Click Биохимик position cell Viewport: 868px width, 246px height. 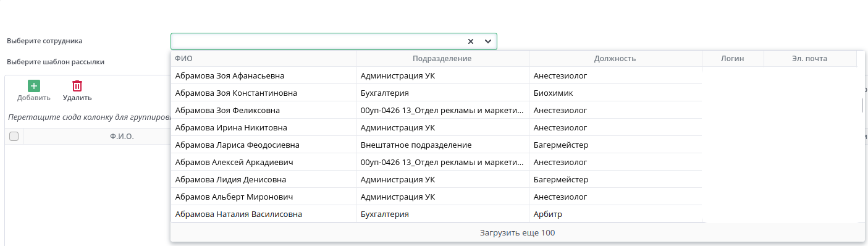(615, 93)
